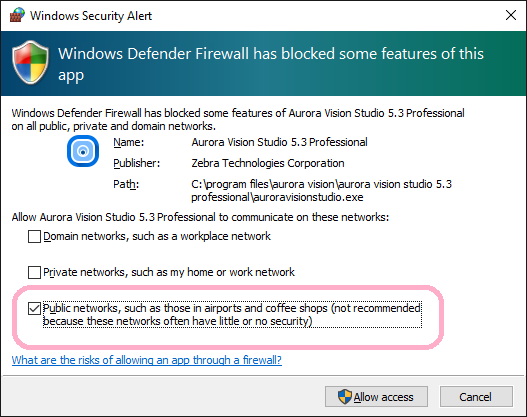Click the firewall brick-wall icon in title bar
Viewport: 527px width, 417px height.
17,15
